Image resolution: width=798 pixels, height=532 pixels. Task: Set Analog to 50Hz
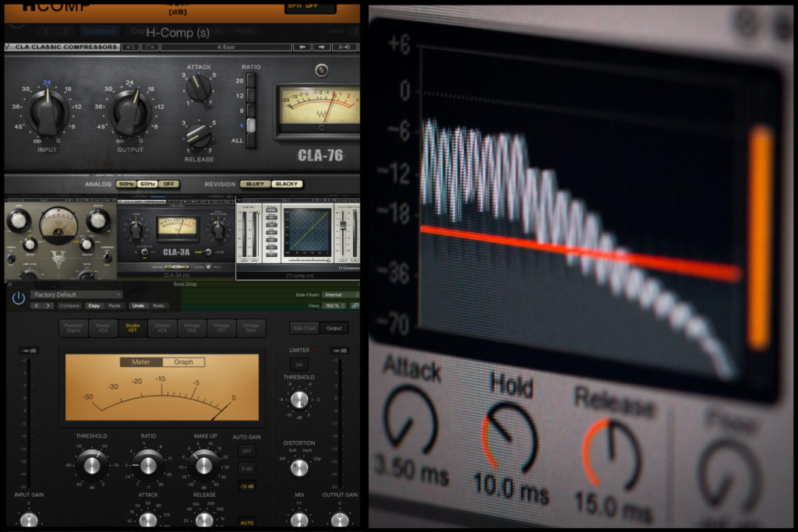[125, 184]
